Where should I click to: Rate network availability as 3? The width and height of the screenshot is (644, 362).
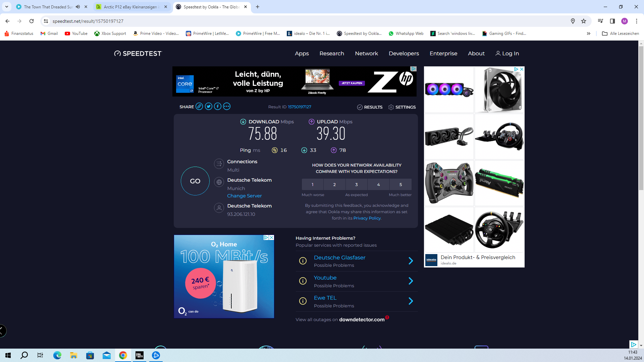[357, 185]
